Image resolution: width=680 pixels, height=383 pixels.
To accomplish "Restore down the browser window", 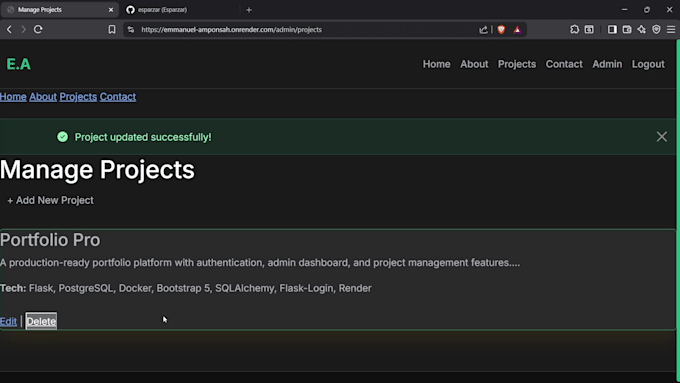I will 647,10.
